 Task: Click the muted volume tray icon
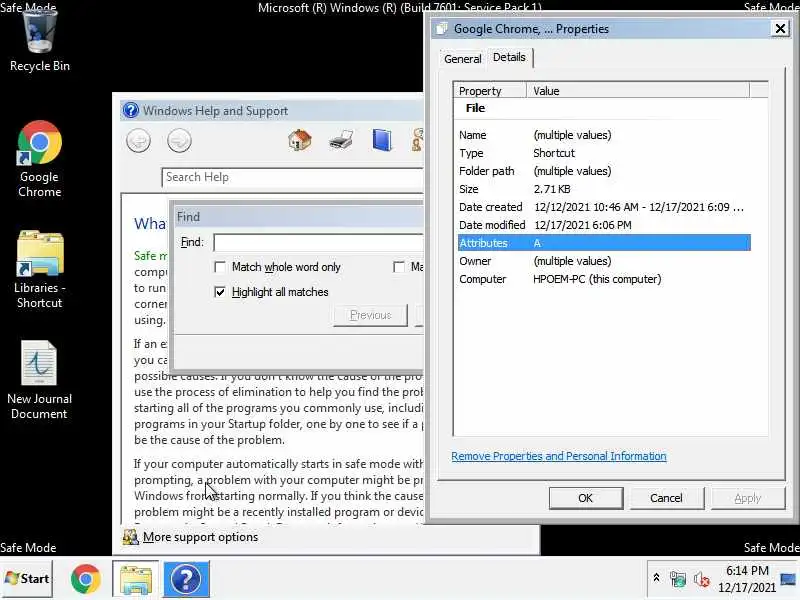pyautogui.click(x=702, y=579)
